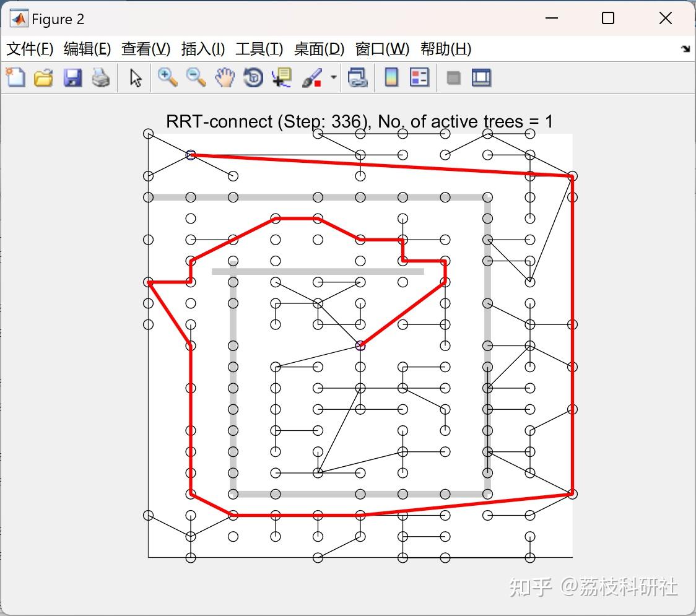This screenshot has height=616, width=696.
Task: Toggle Show Plot Tools and Dock Figure
Action: [481, 77]
